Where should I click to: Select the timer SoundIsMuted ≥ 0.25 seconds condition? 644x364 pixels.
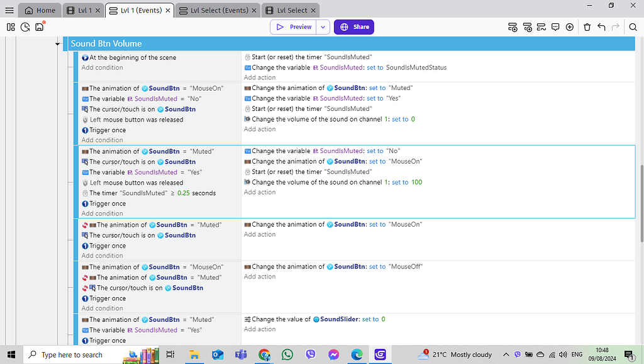(x=148, y=193)
